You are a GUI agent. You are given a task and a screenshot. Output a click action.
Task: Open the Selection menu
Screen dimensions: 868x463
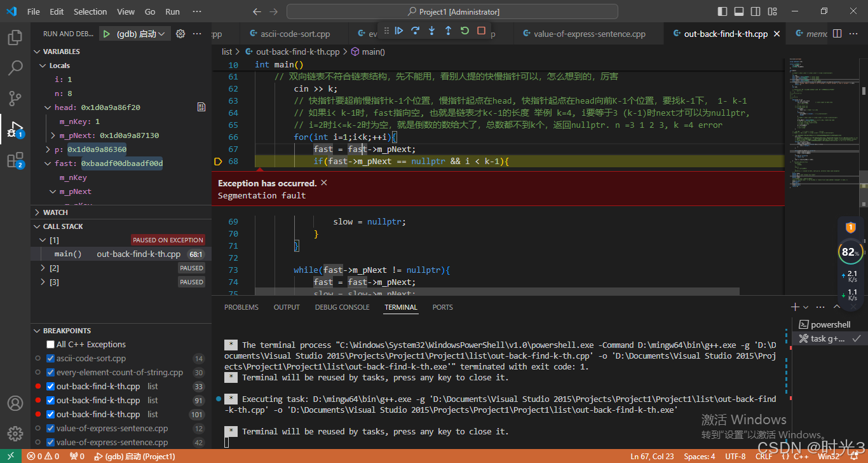pos(90,11)
